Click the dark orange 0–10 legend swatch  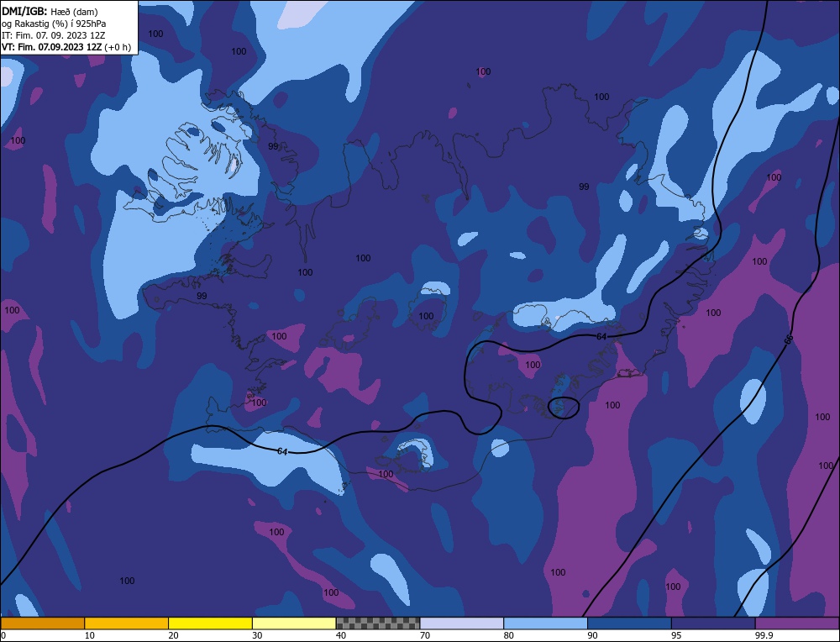[x=42, y=624]
